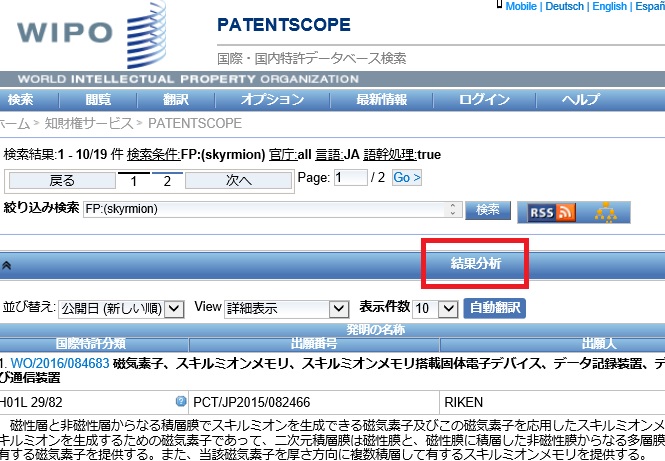665x461 pixels.
Task: Click the PATENTSCOPE title heading
Action: pyautogui.click(x=284, y=25)
